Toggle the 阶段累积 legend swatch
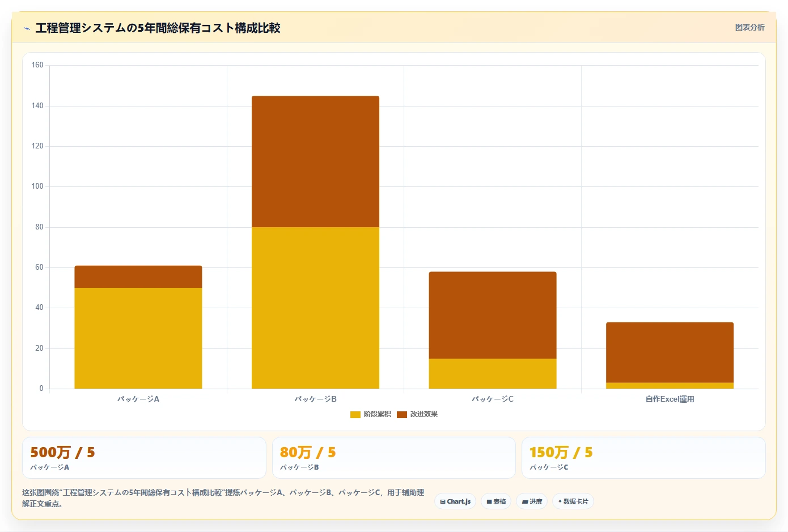Screen dimensions: 788x532 [355, 415]
